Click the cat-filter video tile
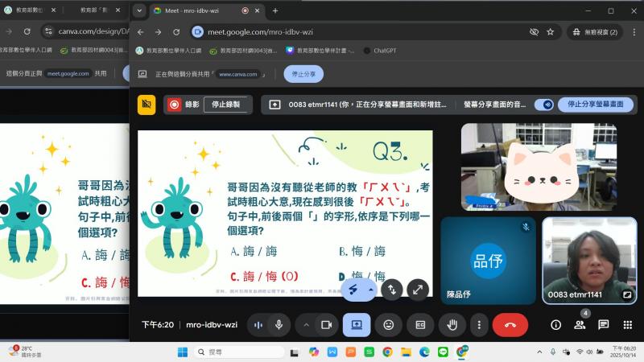The image size is (644, 362). click(539, 167)
